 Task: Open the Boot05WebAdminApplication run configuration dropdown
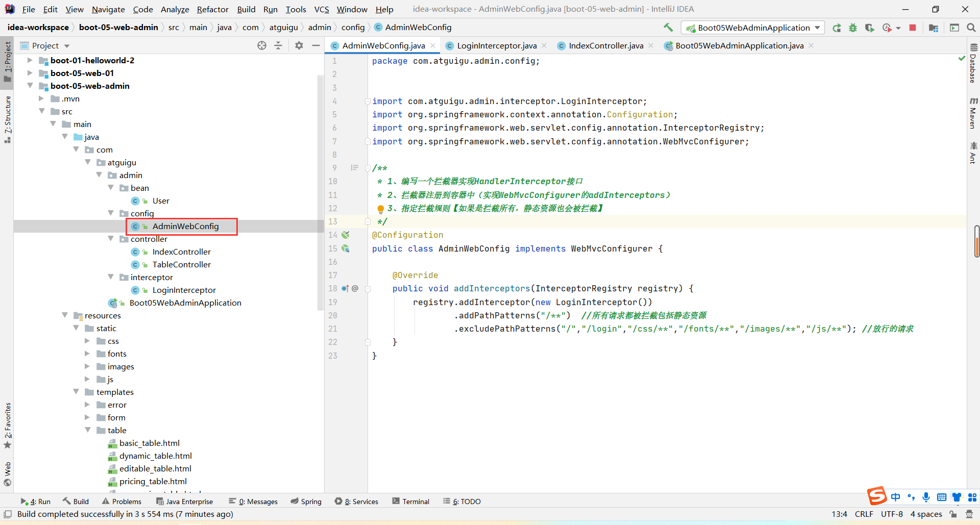pos(753,28)
